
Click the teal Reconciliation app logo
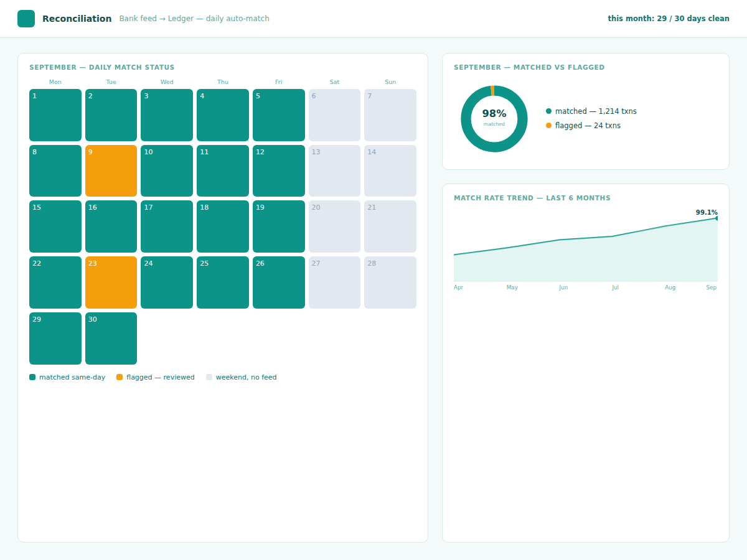(x=26, y=19)
